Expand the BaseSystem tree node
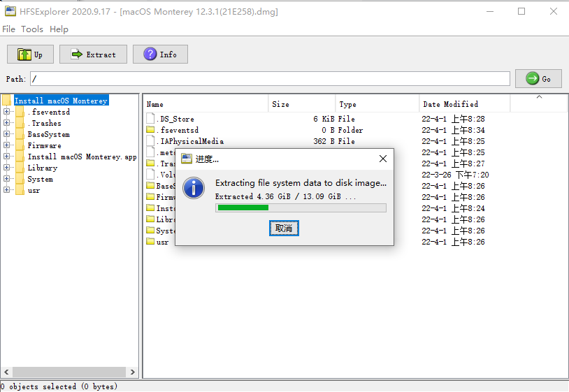The height and width of the screenshot is (392, 569). pyautogui.click(x=6, y=134)
